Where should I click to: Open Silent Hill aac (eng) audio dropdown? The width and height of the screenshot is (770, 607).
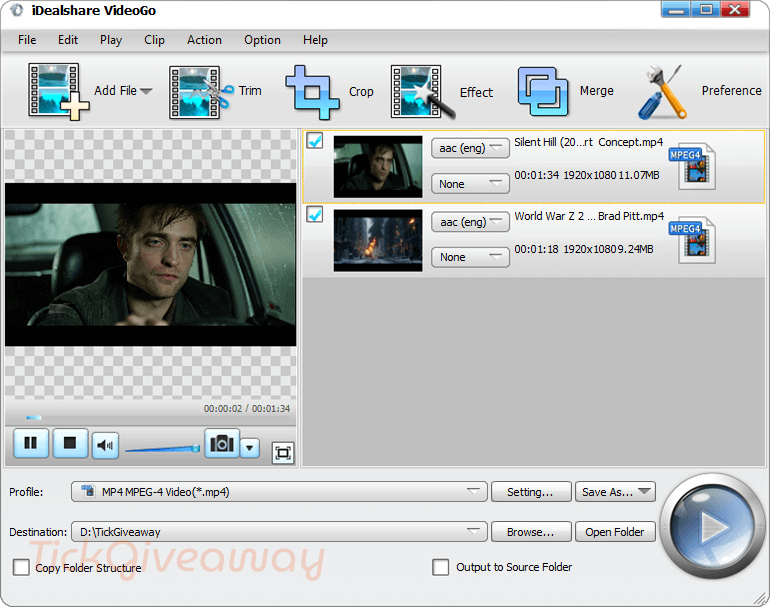[470, 148]
